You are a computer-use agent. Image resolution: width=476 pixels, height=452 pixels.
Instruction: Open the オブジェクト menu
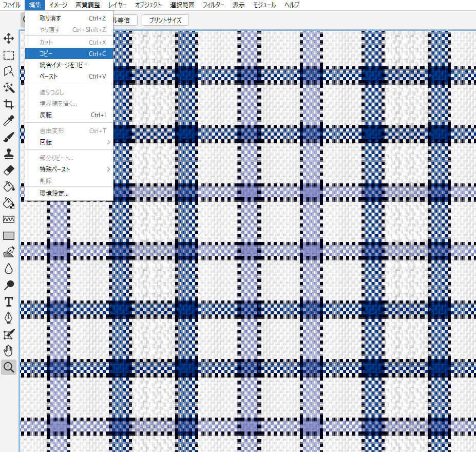148,5
